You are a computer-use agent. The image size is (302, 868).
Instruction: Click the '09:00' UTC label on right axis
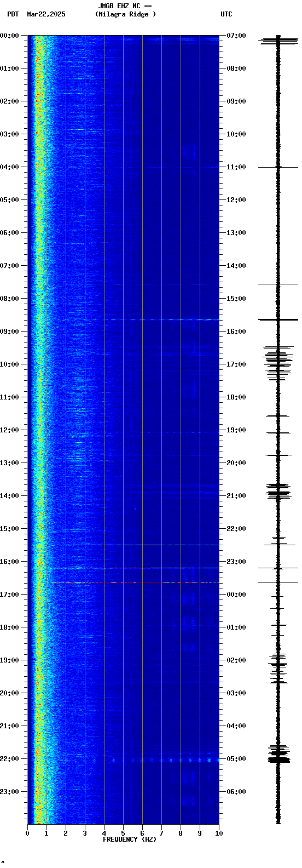(x=236, y=101)
